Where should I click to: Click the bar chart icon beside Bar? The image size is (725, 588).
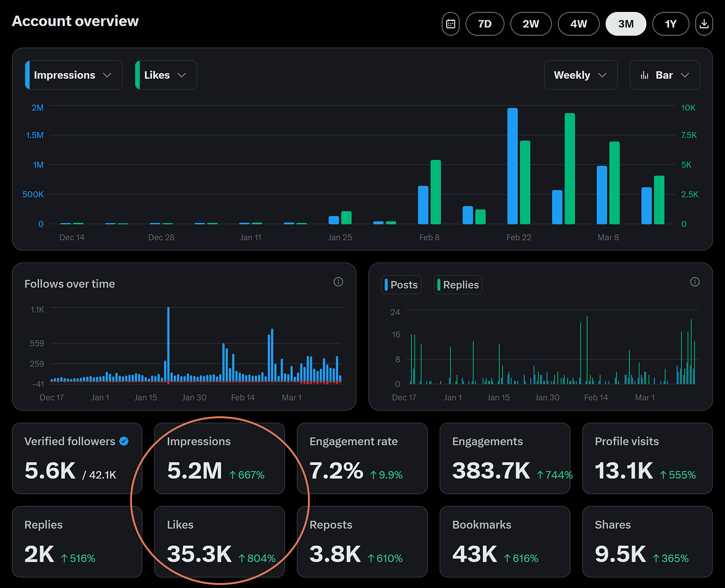(645, 75)
